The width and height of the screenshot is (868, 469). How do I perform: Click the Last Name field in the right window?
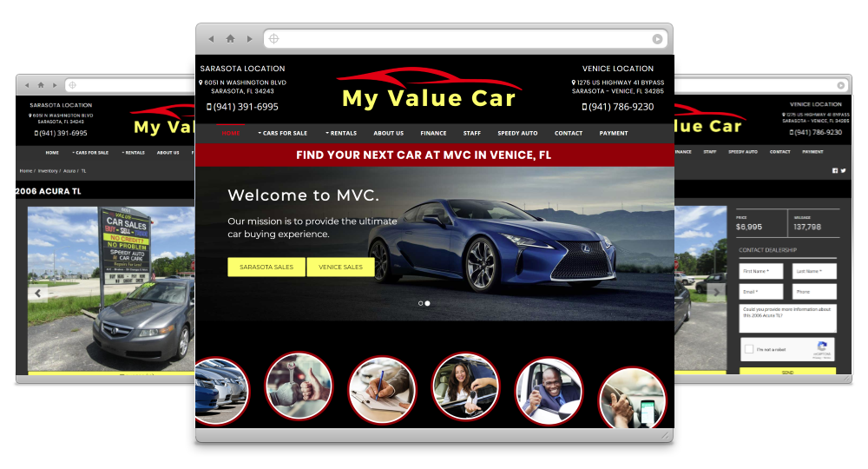pyautogui.click(x=814, y=271)
